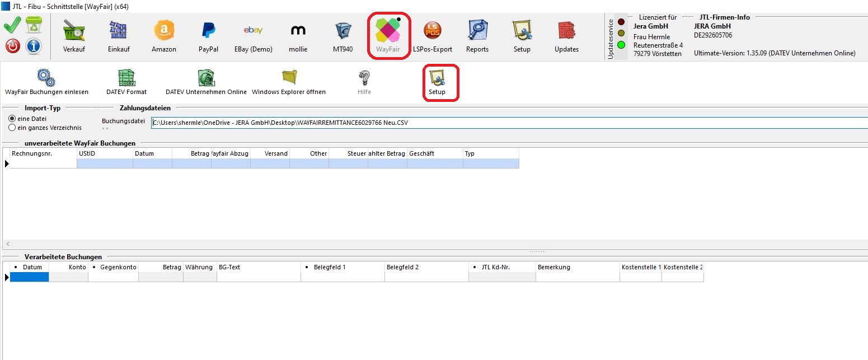
Task: Select 'ein ganzes Verzeichnis' radio option
Action: coord(12,128)
